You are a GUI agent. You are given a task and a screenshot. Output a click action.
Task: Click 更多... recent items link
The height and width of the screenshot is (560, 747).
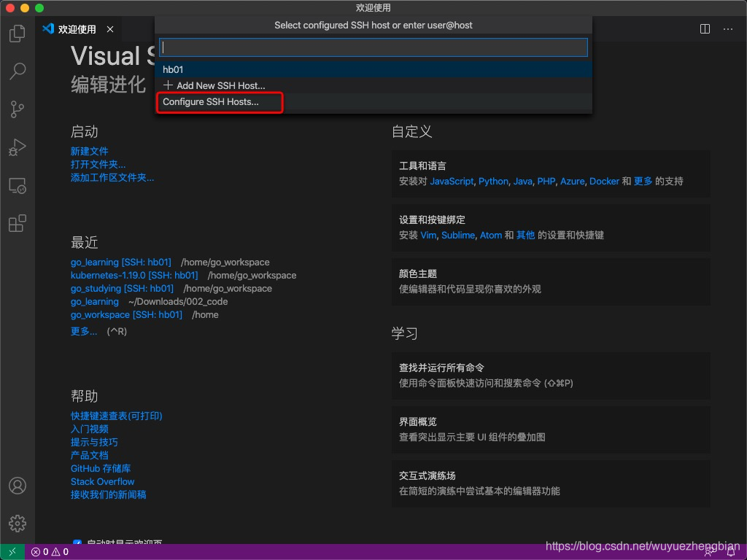tap(84, 332)
